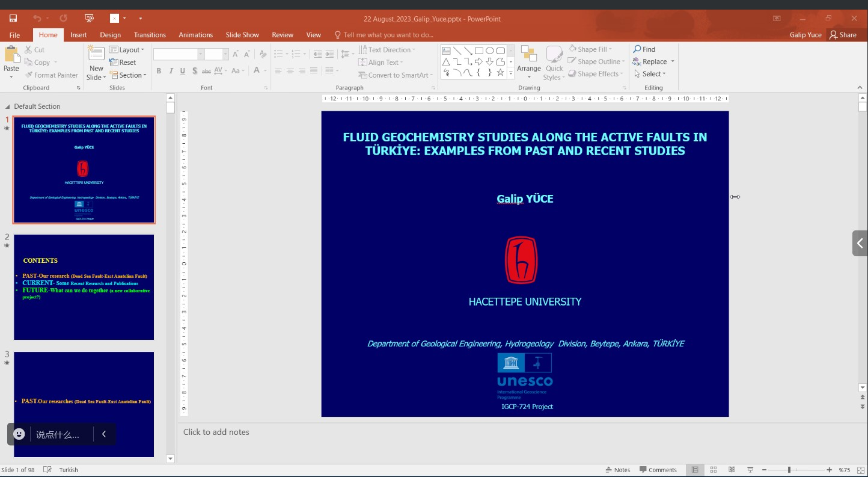Screen dimensions: 868x477
Task: Toggle text Shadow formatting
Action: tap(195, 71)
